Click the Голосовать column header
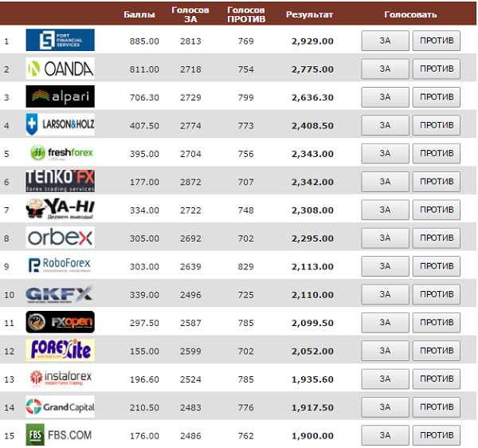Screen dimensions: 478x448 [x=410, y=14]
